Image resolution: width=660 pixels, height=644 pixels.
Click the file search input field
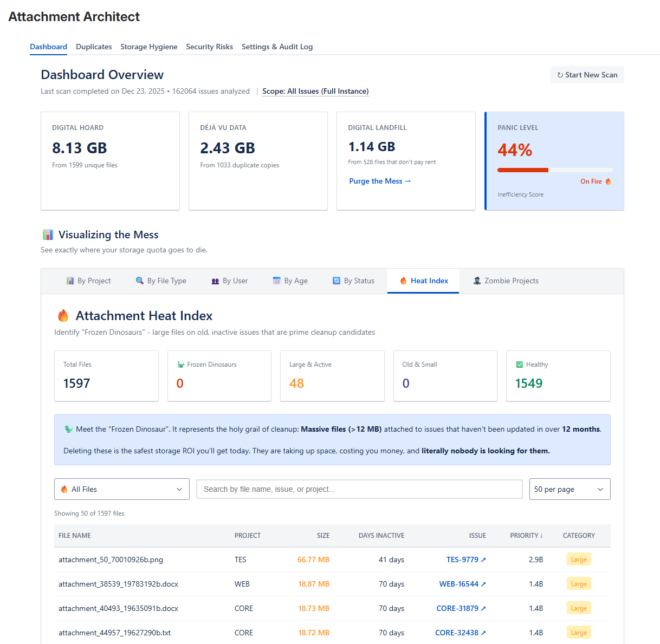coord(359,489)
